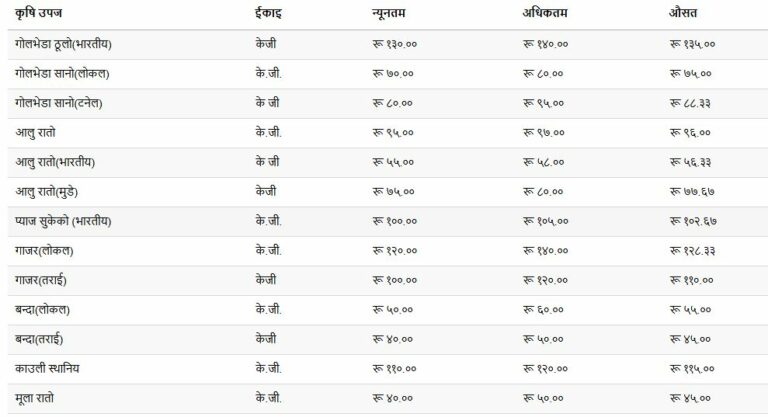The width and height of the screenshot is (768, 417).
Task: Select the गोलभेडा सानो(लोकल) product cell
Action: coord(62,74)
